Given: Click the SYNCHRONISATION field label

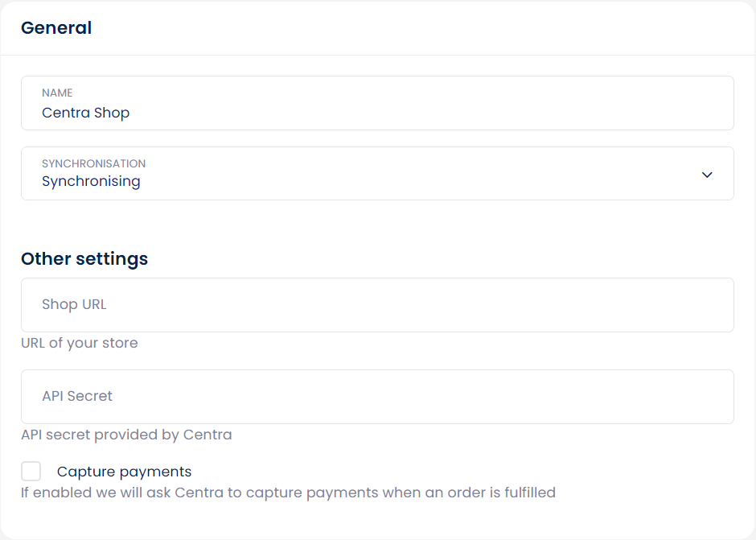Looking at the screenshot, I should (x=93, y=163).
